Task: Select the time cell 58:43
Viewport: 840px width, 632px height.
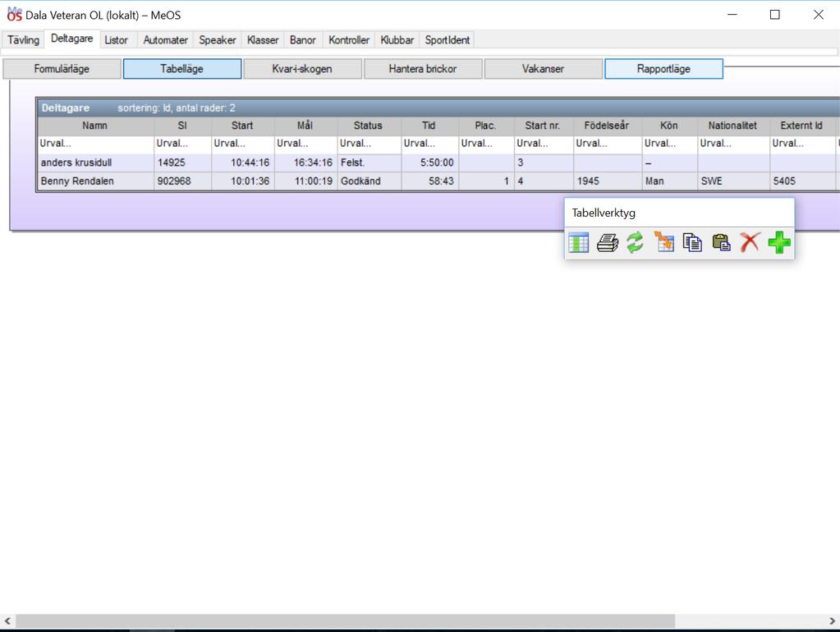Action: click(429, 181)
